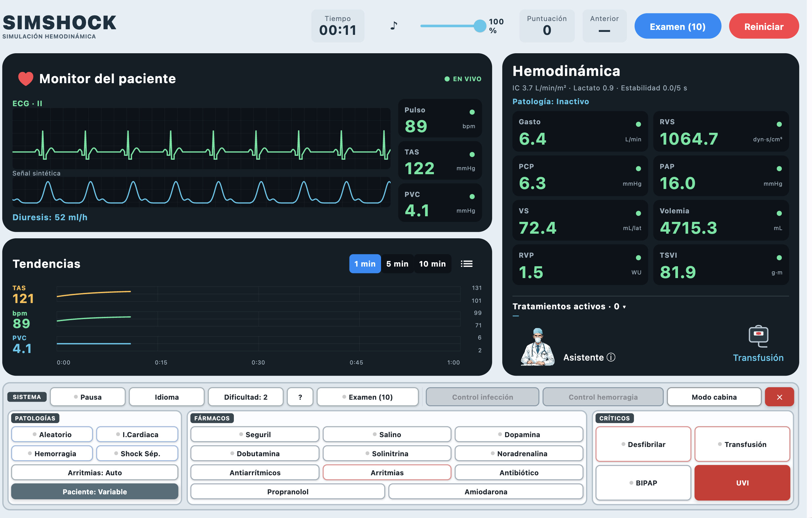Screen dimensions: 812x518
Task: Start the Examen (10) blue header button
Action: tap(677, 26)
